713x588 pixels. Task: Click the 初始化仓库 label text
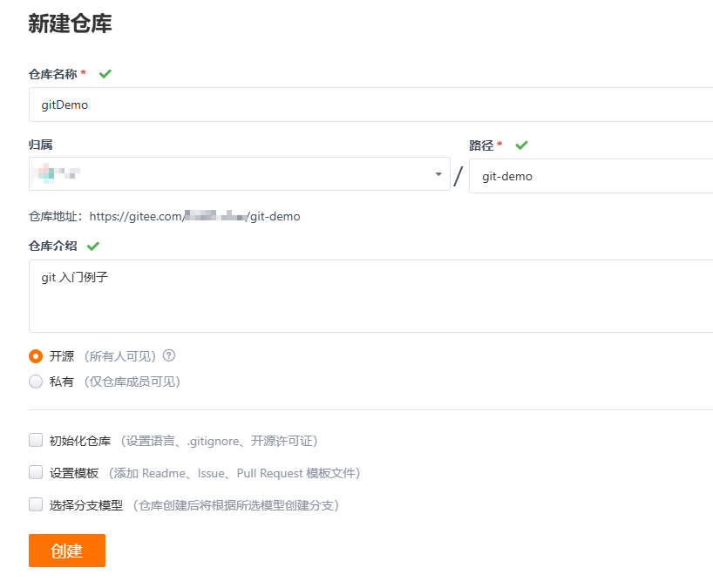click(x=80, y=441)
